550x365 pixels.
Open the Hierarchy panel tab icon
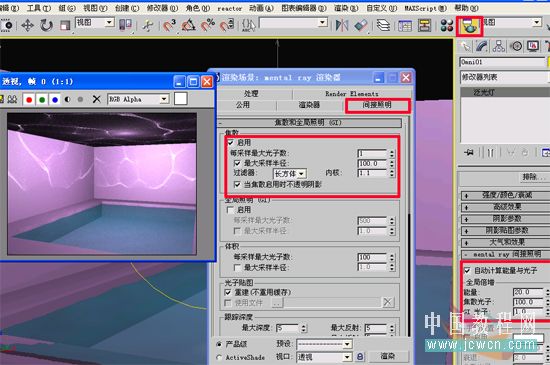499,47
